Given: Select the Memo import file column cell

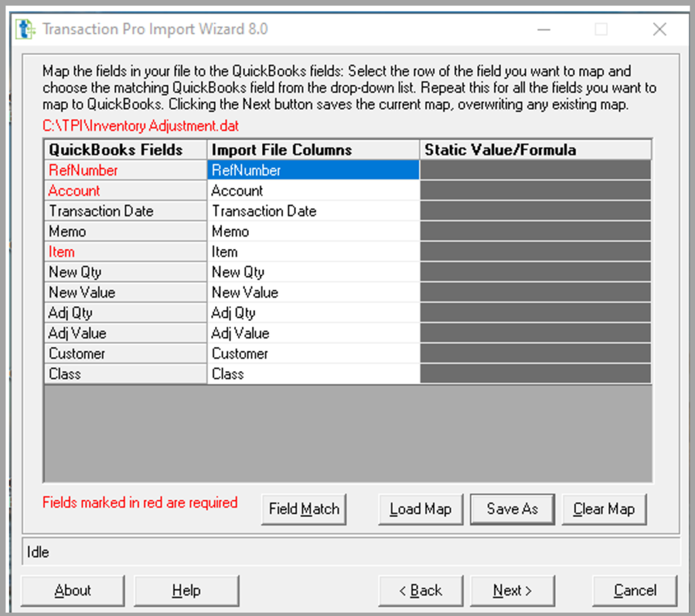Looking at the screenshot, I should [313, 231].
